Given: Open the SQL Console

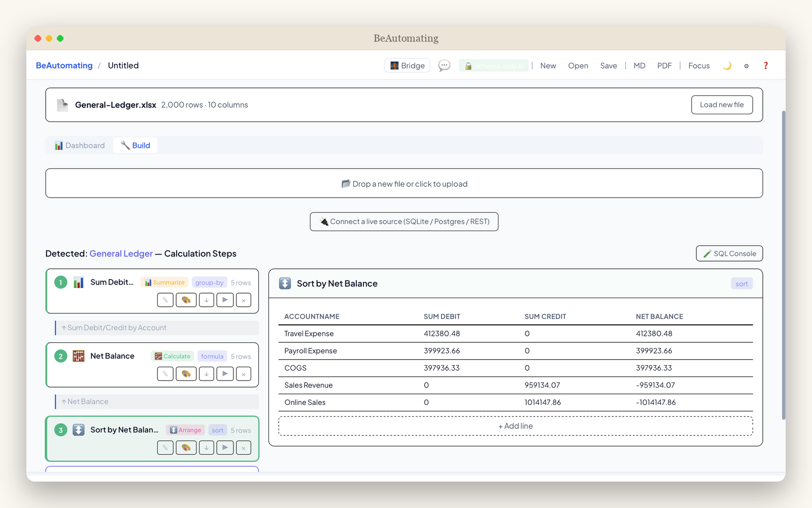Looking at the screenshot, I should coord(729,253).
